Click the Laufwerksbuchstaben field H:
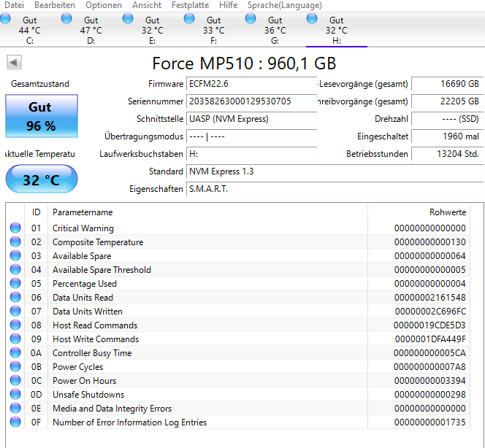The image size is (485, 448). click(x=251, y=154)
